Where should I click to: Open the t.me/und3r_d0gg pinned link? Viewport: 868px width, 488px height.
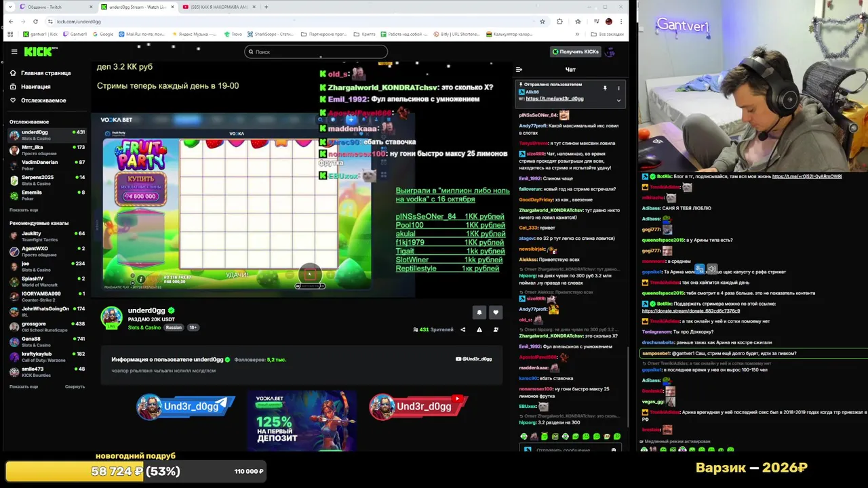(555, 99)
